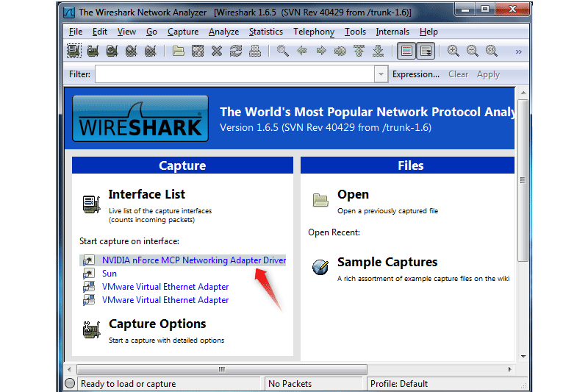Open a capture file folder icon
Image resolution: width=588 pixels, height=392 pixels.
click(x=178, y=51)
